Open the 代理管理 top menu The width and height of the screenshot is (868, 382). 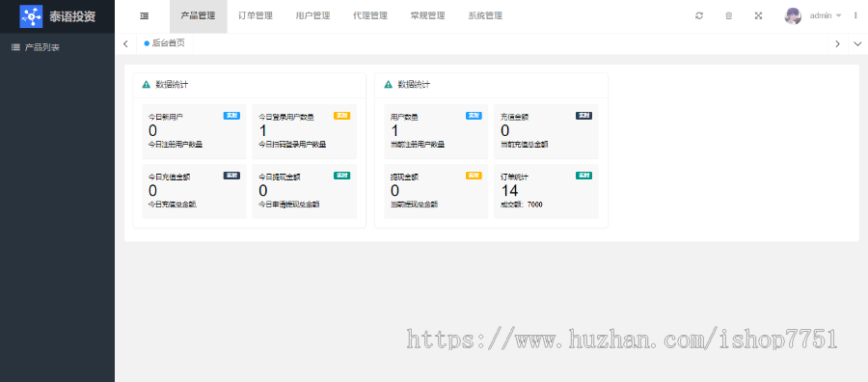click(x=370, y=16)
